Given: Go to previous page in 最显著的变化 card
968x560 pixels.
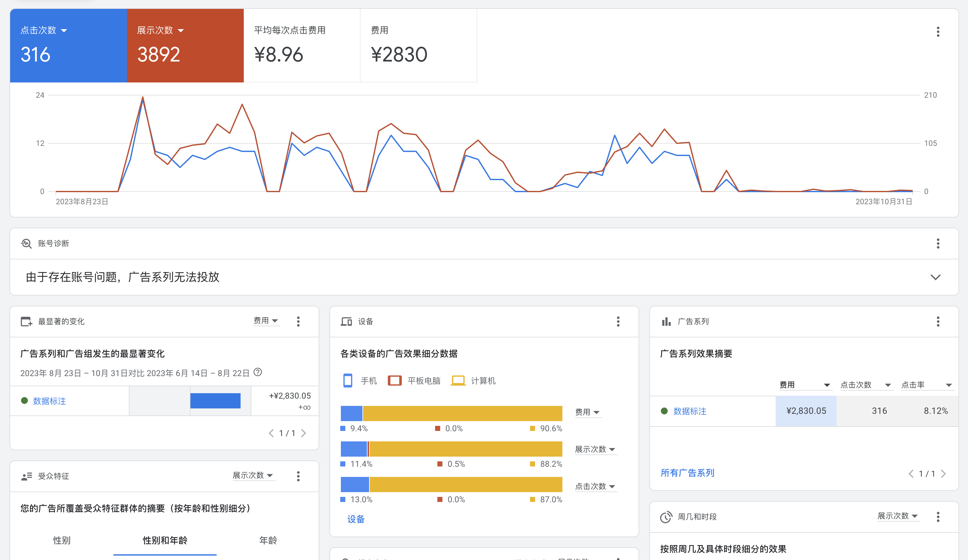Looking at the screenshot, I should [271, 433].
